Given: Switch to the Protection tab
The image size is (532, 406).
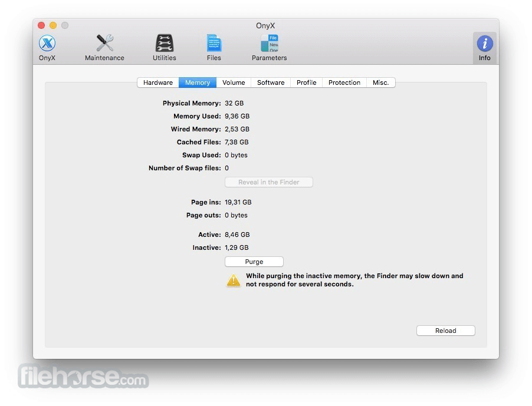Looking at the screenshot, I should coord(344,82).
